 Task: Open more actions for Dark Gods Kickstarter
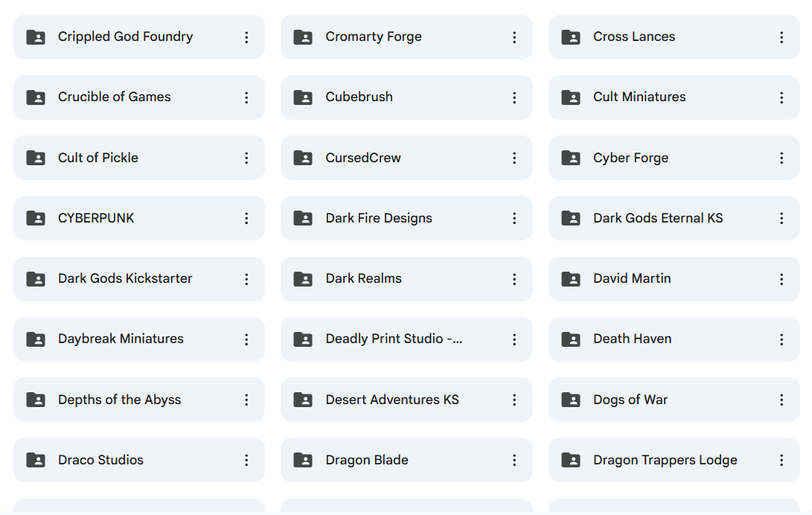tap(246, 280)
